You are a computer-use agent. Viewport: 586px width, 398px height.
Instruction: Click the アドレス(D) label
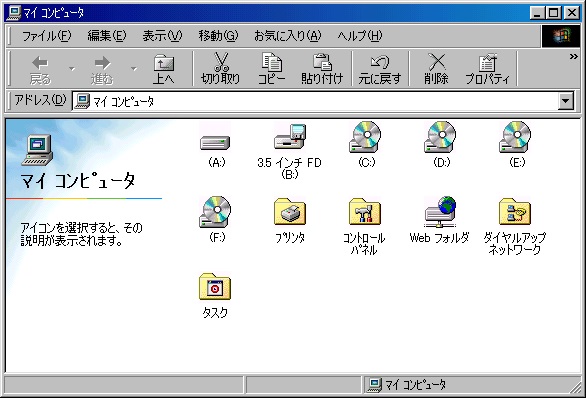click(x=40, y=100)
